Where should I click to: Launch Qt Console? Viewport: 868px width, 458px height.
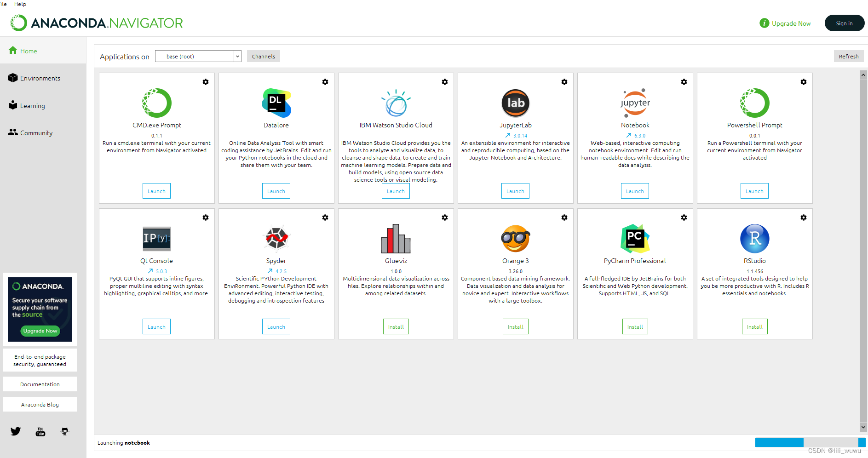click(157, 326)
